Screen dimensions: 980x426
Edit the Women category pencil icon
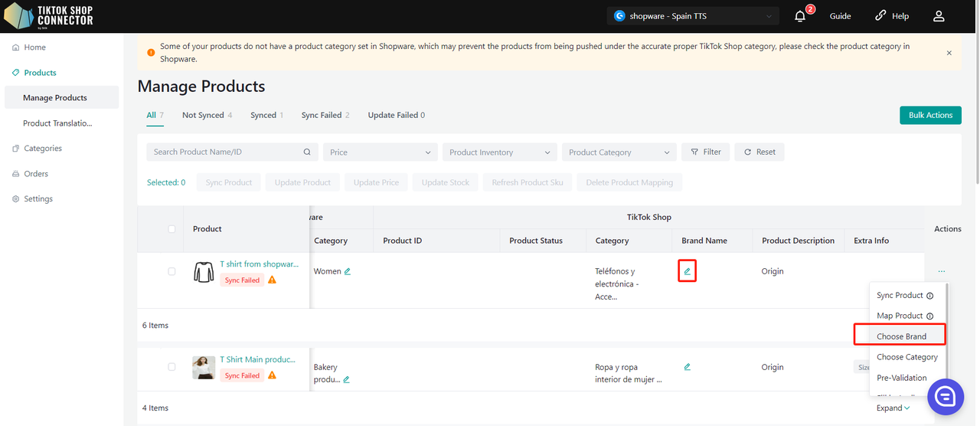348,271
